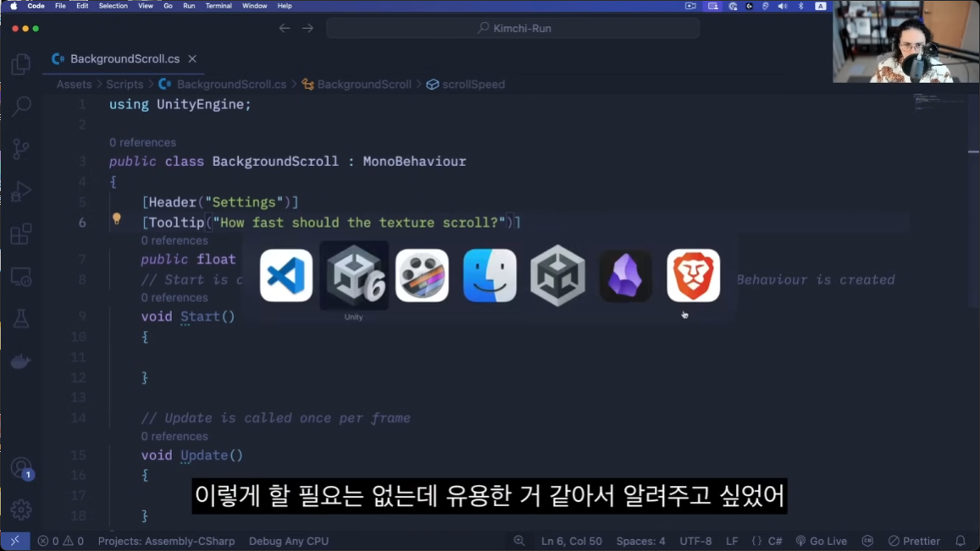Open the Code menu
The image size is (980, 551).
click(x=36, y=6)
